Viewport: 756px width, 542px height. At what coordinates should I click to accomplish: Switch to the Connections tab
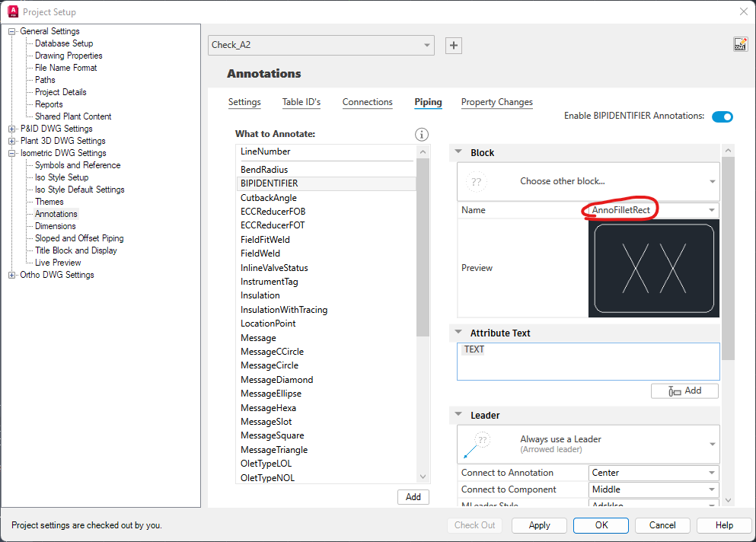367,101
